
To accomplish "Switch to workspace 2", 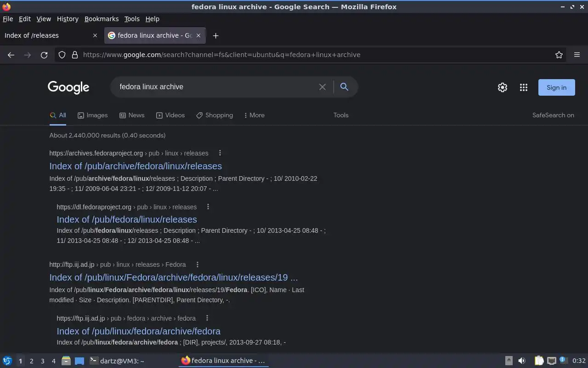I will (x=31, y=361).
